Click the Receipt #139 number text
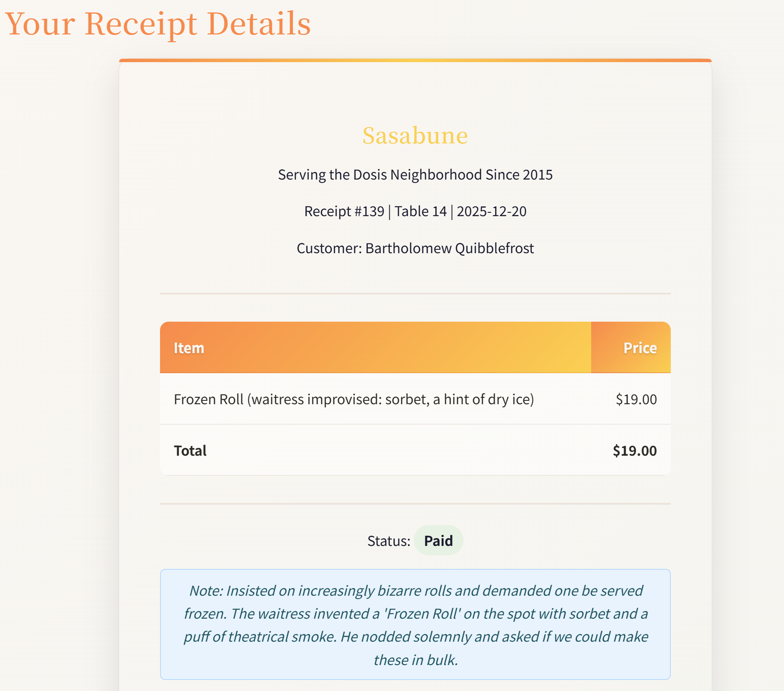This screenshot has width=784, height=691. [344, 211]
